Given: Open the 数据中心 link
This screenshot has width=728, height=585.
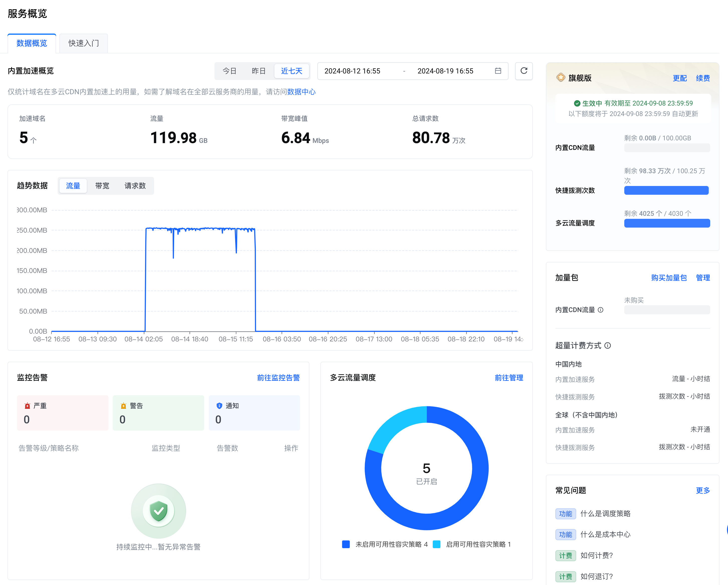Looking at the screenshot, I should pos(301,92).
